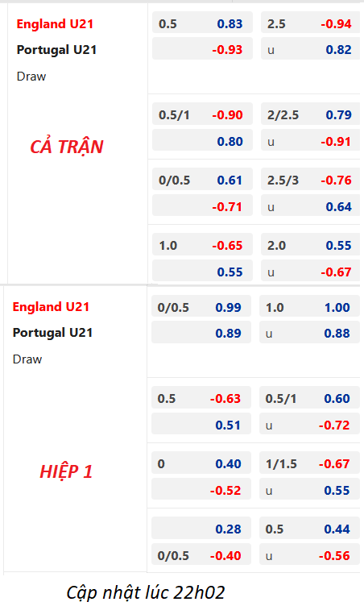Select over 2.5/3 odds -0.76
Viewport: 364px width, 606px height.
[x=310, y=180]
